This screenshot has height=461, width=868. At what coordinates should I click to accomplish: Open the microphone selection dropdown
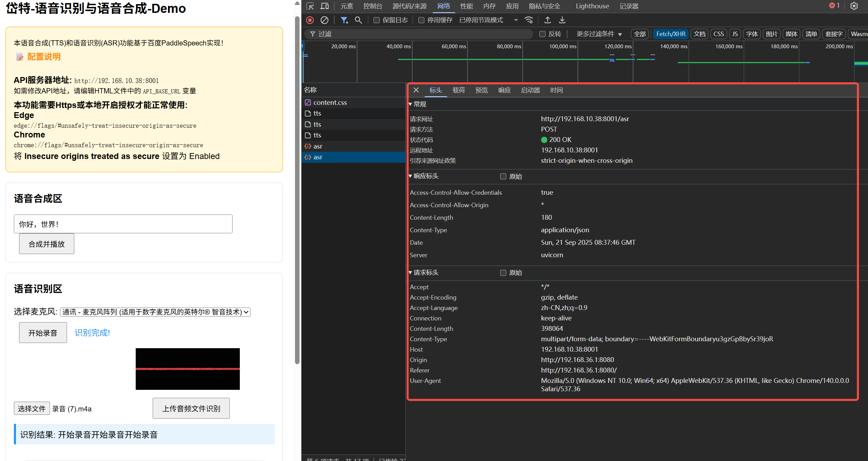[x=155, y=312]
